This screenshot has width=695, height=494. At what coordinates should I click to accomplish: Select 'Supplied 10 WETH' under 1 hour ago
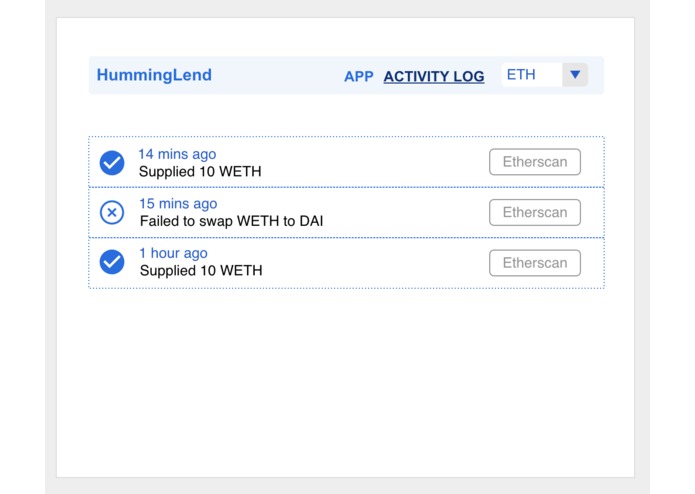coord(201,270)
